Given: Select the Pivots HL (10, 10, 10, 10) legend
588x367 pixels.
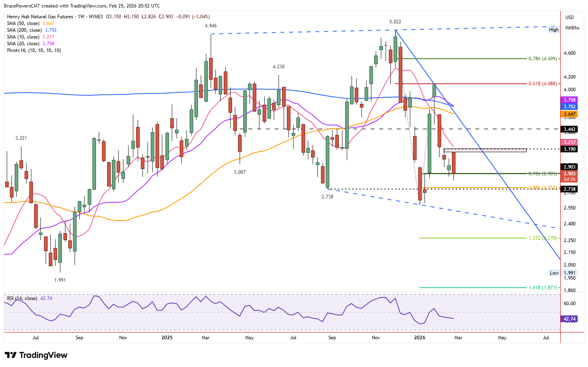Looking at the screenshot, I should coord(34,50).
